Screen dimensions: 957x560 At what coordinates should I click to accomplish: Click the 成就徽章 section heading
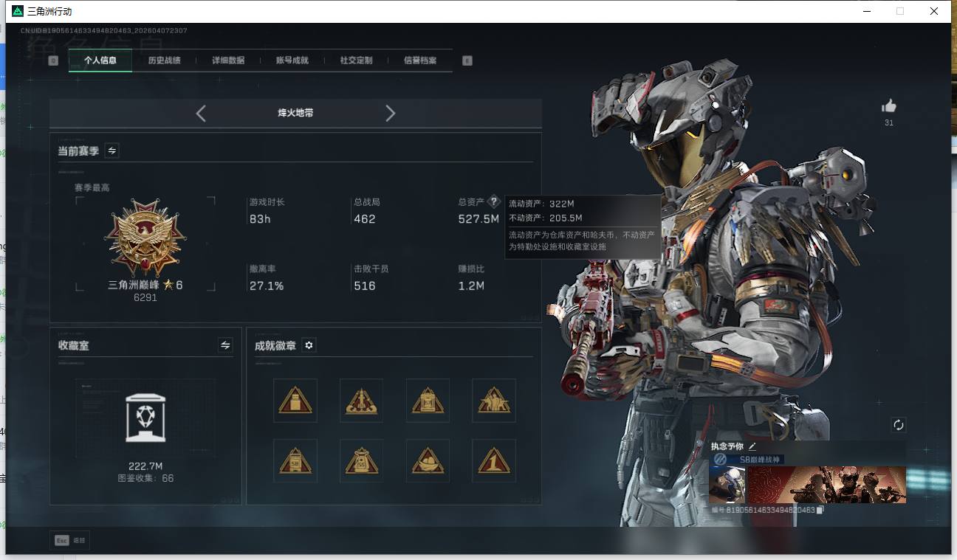coord(275,345)
